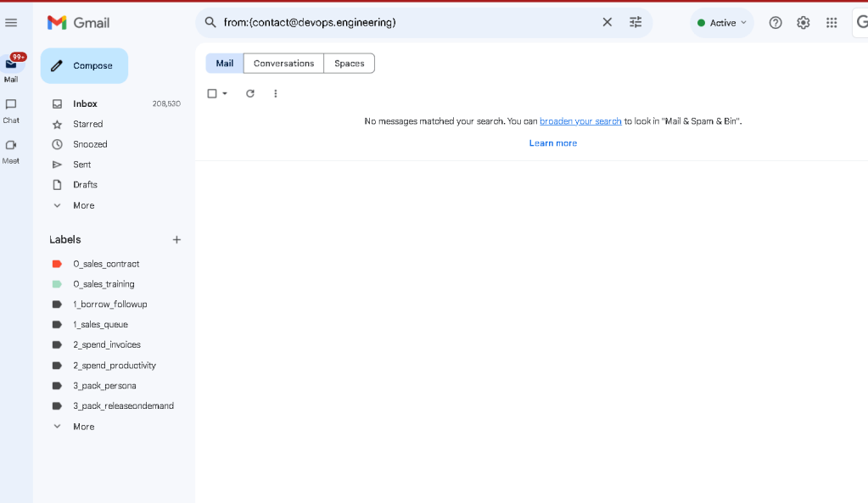Click the 2_spend_productivity label tag icon
Viewport: 868px width, 503px height.
pos(57,366)
